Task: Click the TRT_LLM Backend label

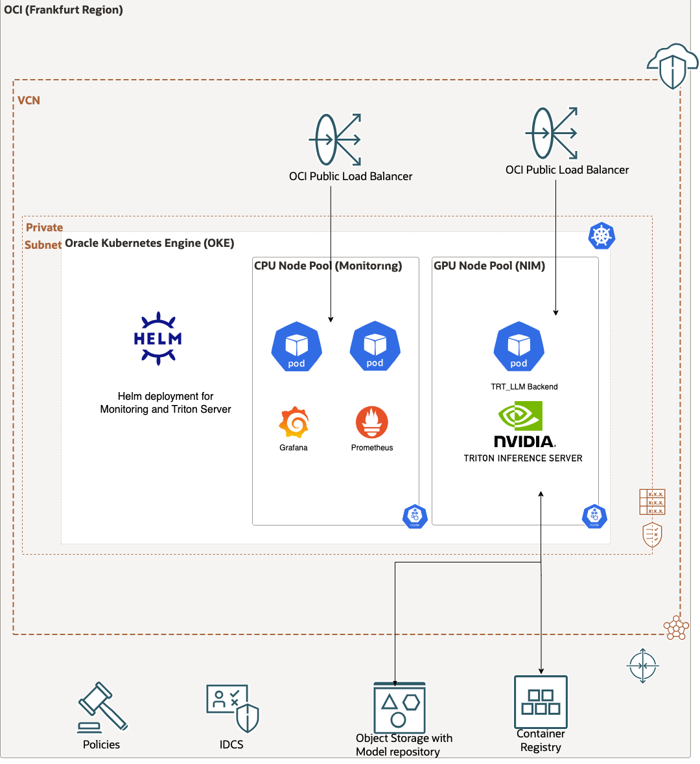Action: [524, 387]
